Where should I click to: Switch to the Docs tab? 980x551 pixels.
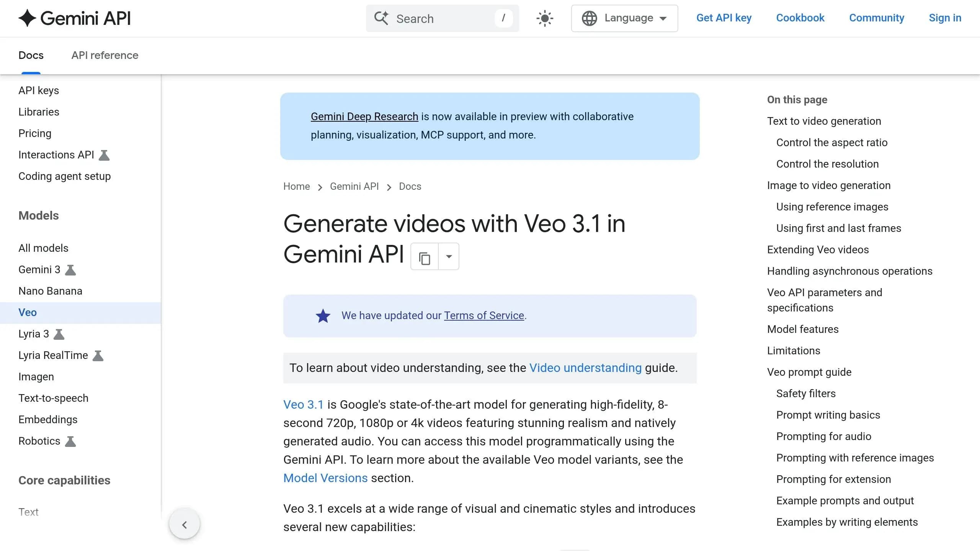point(31,55)
